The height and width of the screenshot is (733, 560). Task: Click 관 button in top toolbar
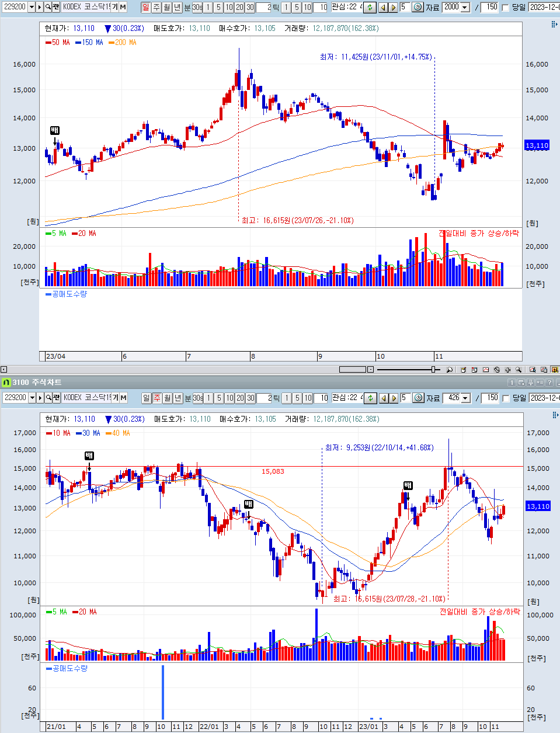click(x=56, y=7)
